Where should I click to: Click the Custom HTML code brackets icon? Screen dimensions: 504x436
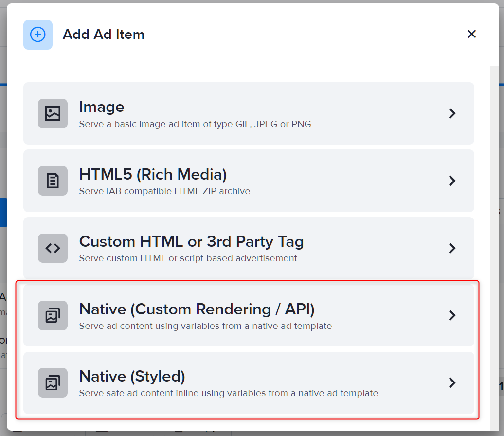click(x=52, y=248)
